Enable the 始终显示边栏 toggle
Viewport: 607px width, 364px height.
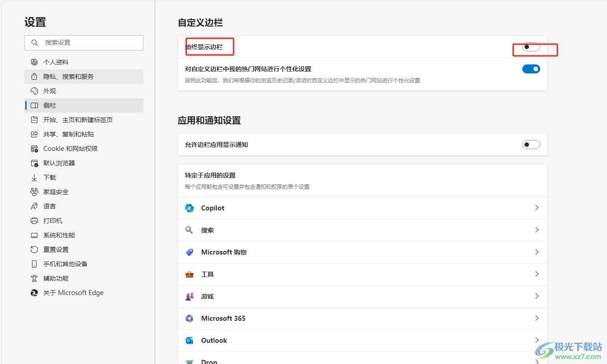531,47
